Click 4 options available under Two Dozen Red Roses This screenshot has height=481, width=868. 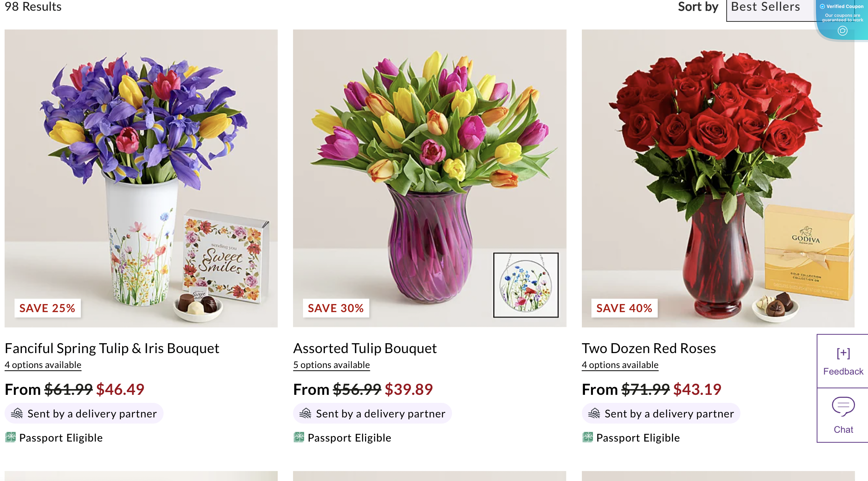point(620,365)
